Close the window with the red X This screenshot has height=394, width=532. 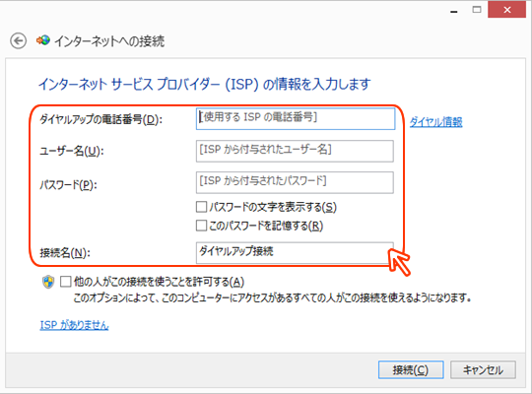(507, 10)
